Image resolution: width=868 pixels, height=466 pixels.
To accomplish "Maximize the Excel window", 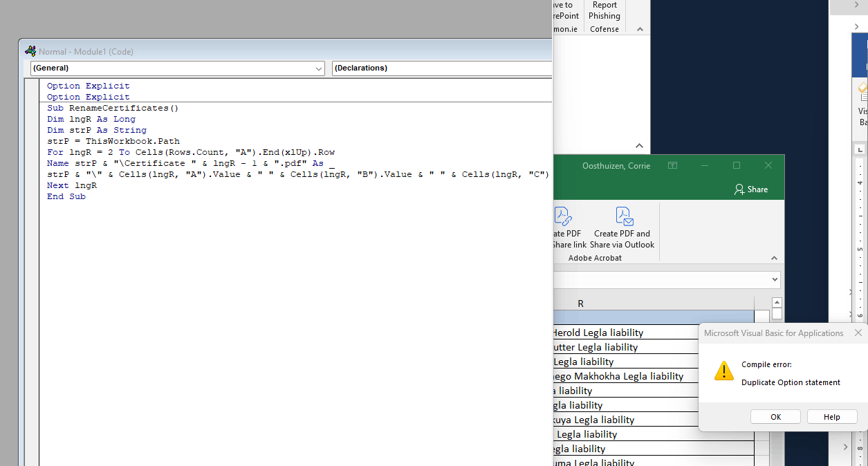I will tap(737, 166).
